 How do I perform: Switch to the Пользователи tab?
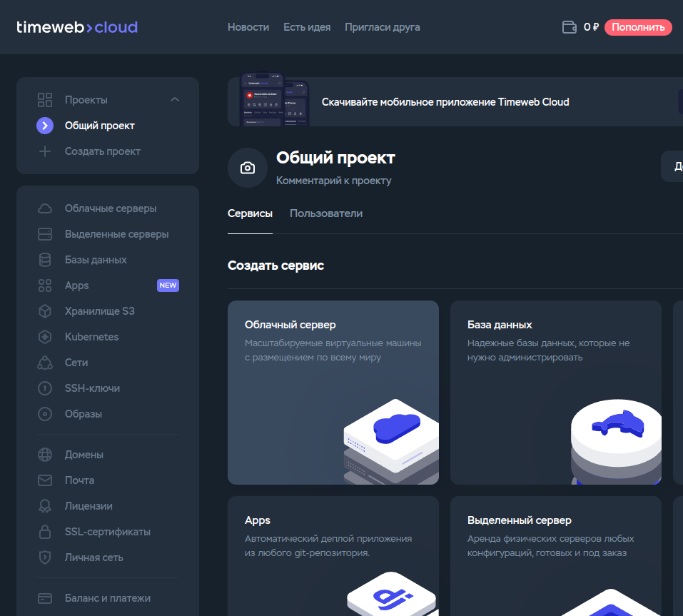(326, 213)
